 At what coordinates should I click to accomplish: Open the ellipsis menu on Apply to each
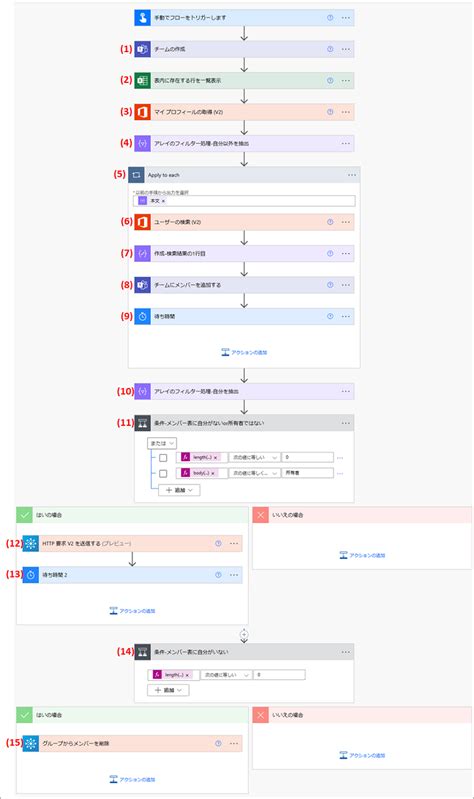352,175
